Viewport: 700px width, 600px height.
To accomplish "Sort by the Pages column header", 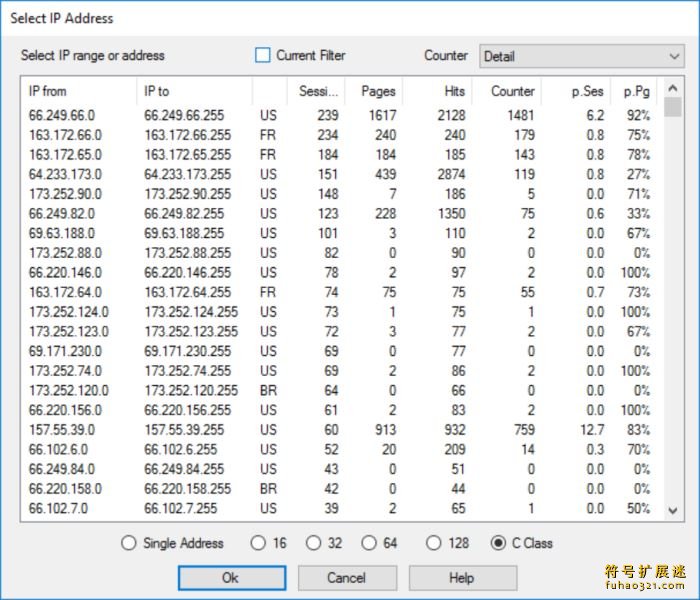I will pos(374,91).
